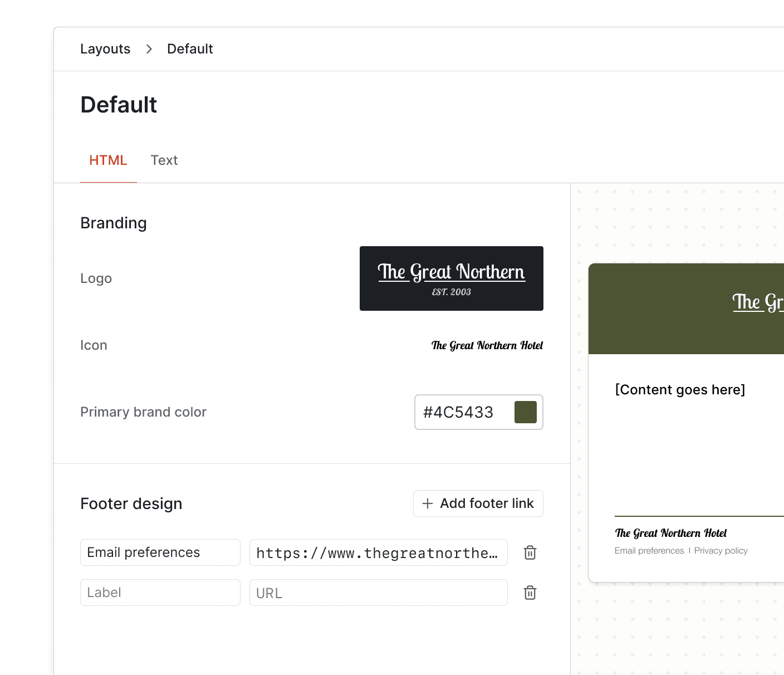Click the Default page heading
Screen dimensions: 784x675
click(x=118, y=104)
